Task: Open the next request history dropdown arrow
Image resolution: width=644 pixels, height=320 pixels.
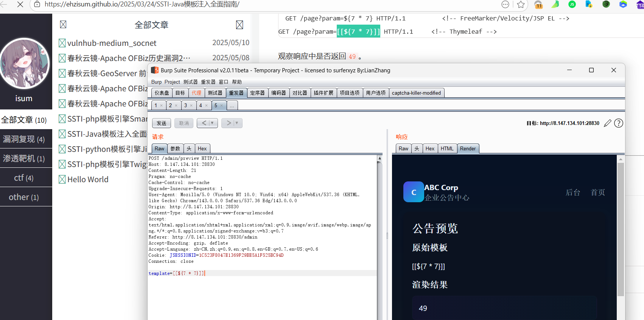Action: [237, 123]
